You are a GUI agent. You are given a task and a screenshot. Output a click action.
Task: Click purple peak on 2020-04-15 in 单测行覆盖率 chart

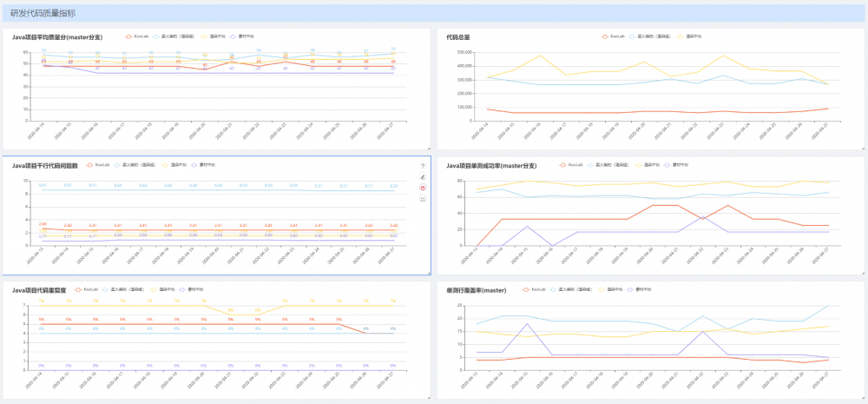527,324
